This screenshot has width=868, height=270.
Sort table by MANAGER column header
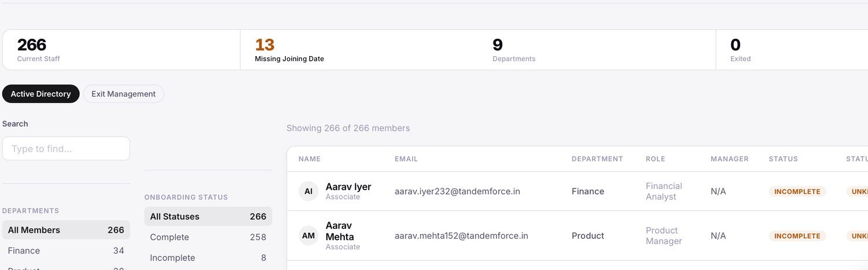(x=730, y=159)
